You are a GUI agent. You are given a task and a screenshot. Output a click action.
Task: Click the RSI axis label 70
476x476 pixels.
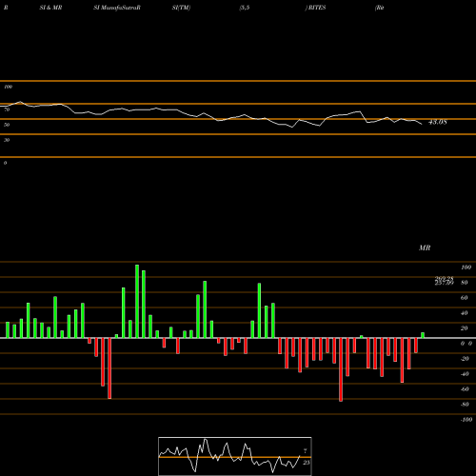point(7,109)
